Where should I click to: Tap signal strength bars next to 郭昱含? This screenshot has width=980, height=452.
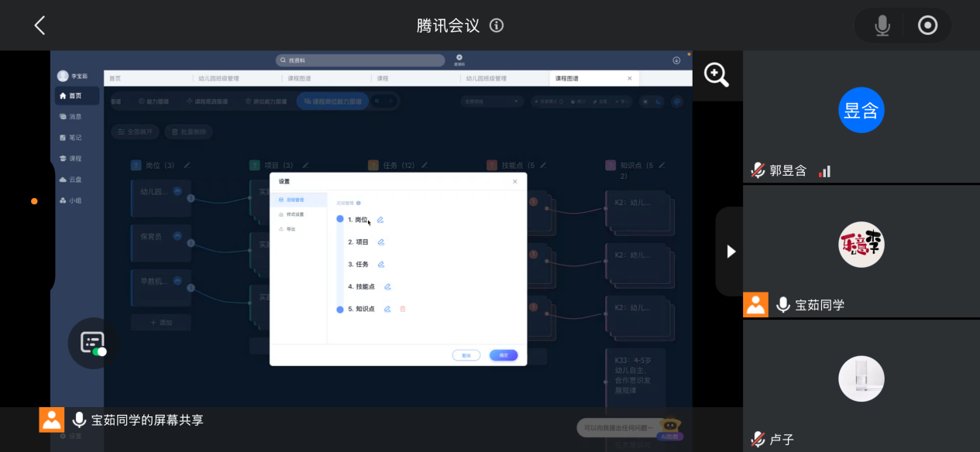[x=824, y=170]
